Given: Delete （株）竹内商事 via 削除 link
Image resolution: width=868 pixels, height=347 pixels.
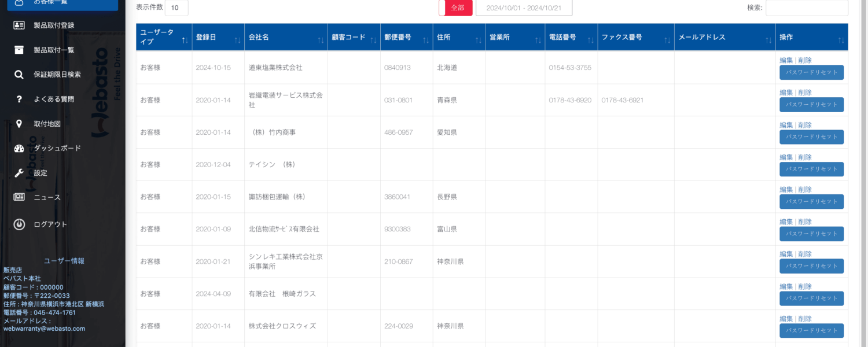Looking at the screenshot, I should [805, 125].
